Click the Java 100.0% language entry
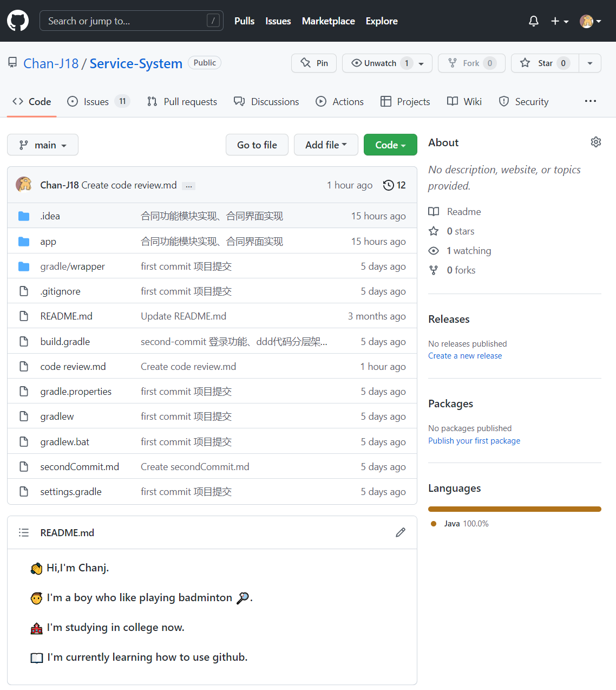This screenshot has width=616, height=690. click(460, 524)
